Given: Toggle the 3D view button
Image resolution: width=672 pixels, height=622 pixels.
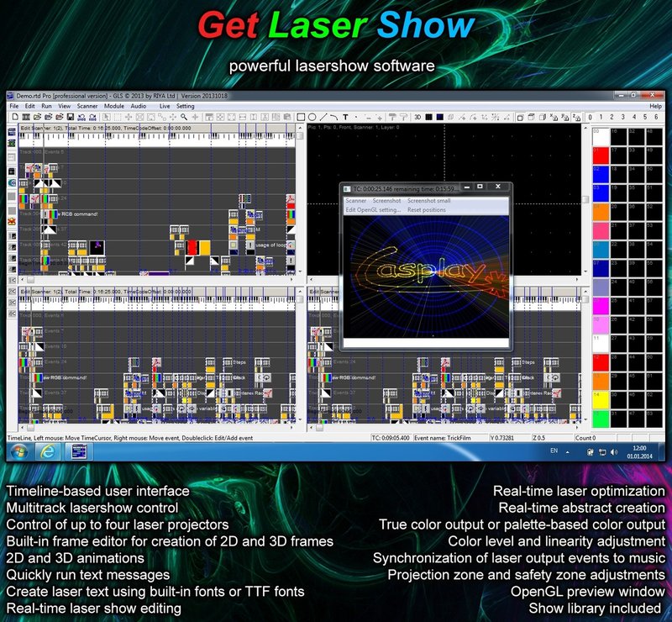Looking at the screenshot, I should [x=417, y=117].
